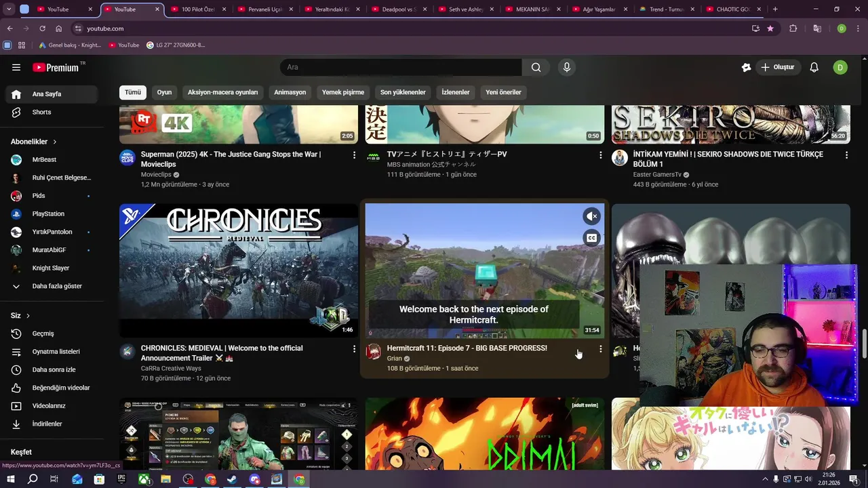Open the LG 27" 27GN600-B bookmark

(176, 45)
